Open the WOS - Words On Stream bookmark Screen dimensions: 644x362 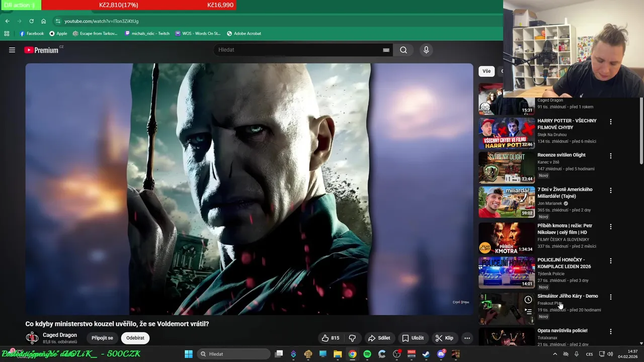(x=198, y=33)
